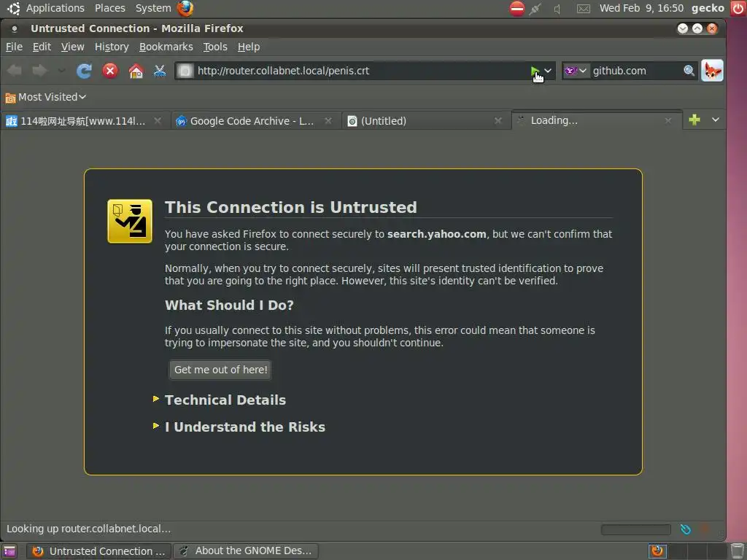747x560 pixels.
Task: Close the Google Code Archive tab
Action: [328, 121]
